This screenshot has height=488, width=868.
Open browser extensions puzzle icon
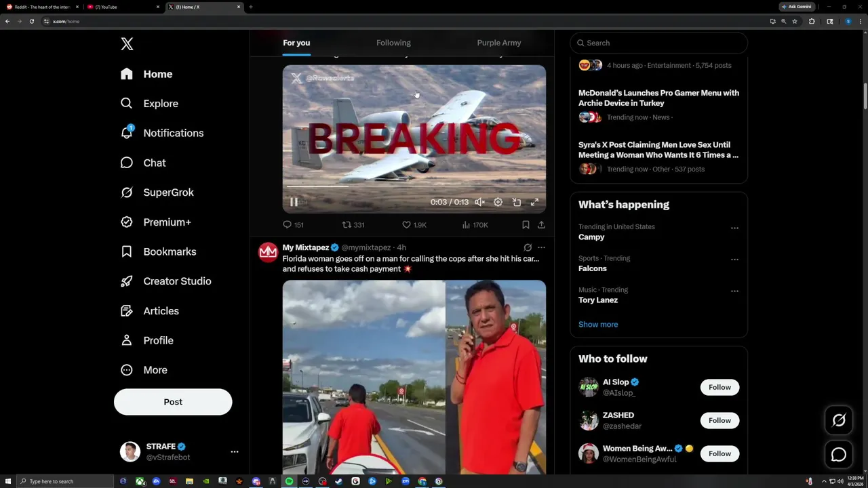[x=812, y=21]
